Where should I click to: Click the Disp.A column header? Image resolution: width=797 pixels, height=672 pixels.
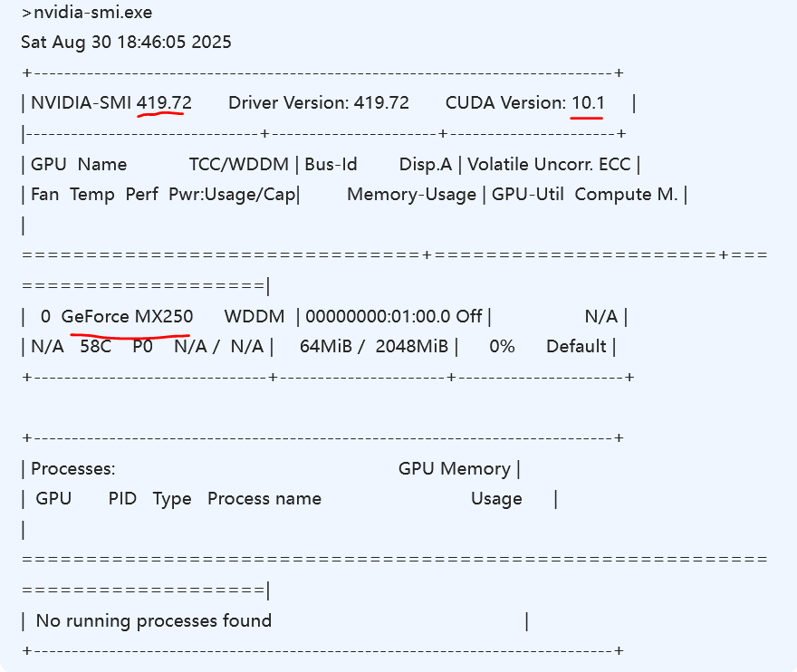coord(426,164)
